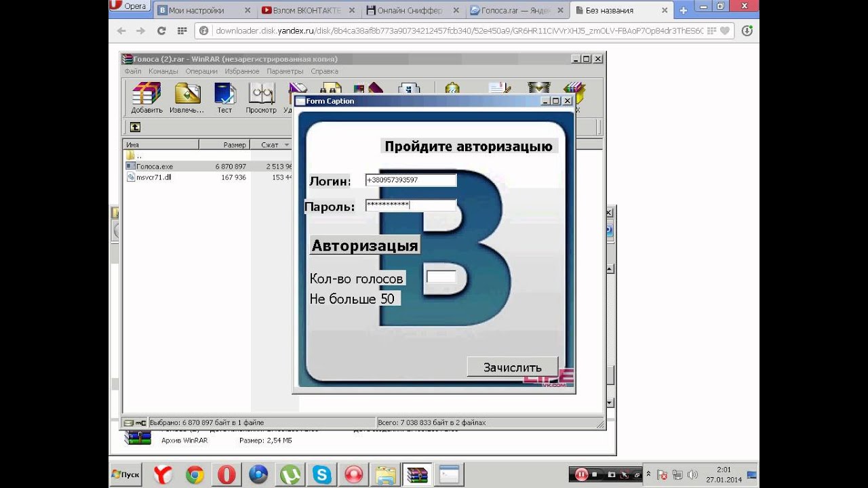
Task: Switch to Form Caption window taskbar icon
Action: (449, 475)
